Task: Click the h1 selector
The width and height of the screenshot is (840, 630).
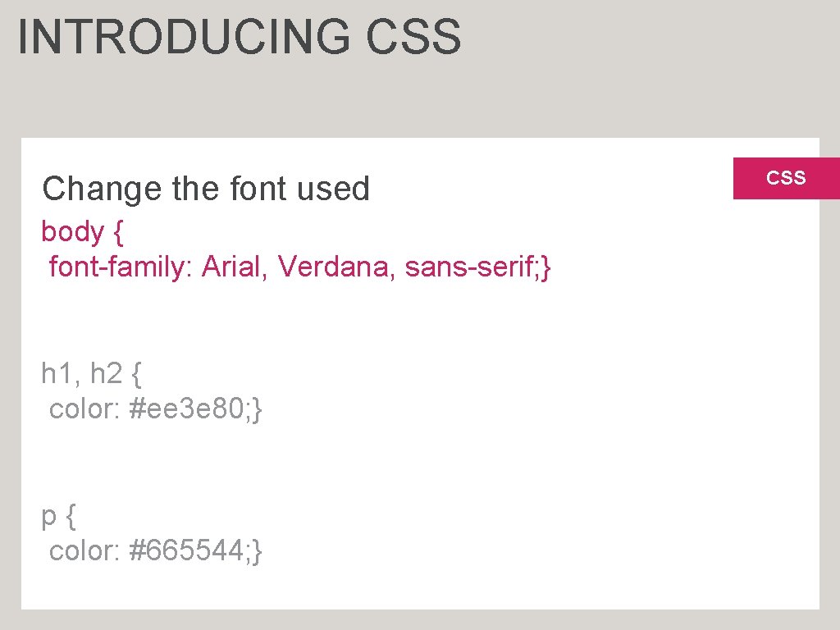Action: (60, 374)
